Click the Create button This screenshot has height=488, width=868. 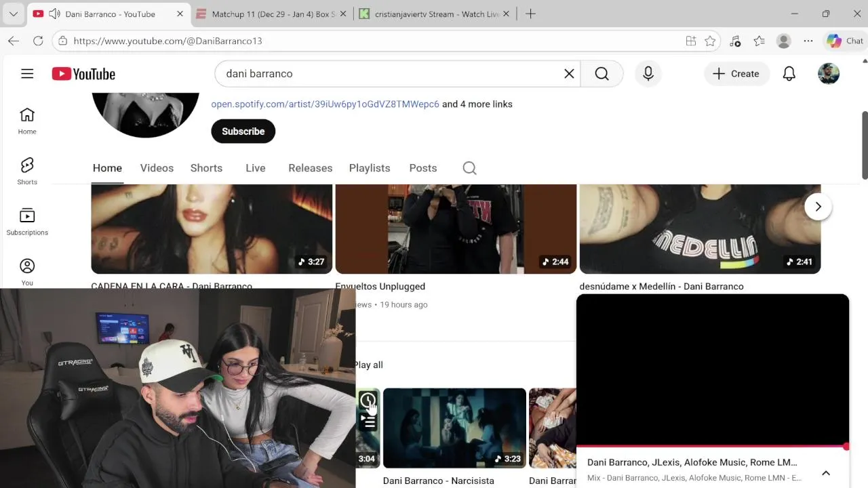coord(736,74)
